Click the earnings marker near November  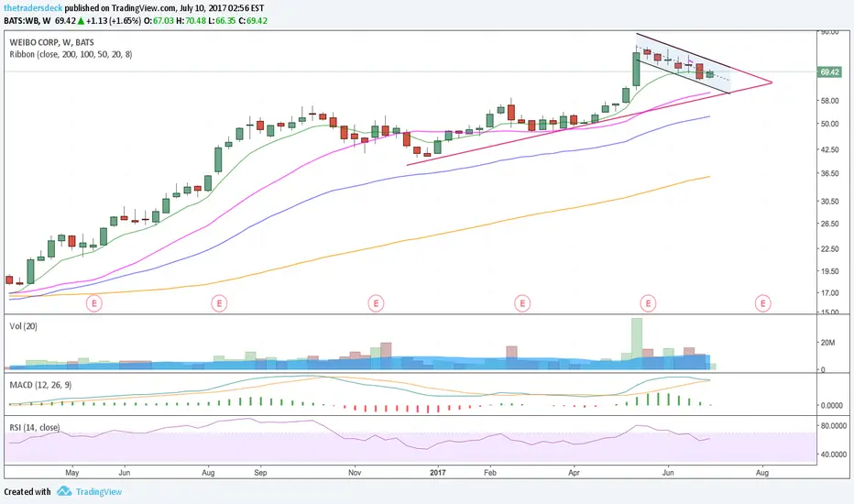click(376, 303)
